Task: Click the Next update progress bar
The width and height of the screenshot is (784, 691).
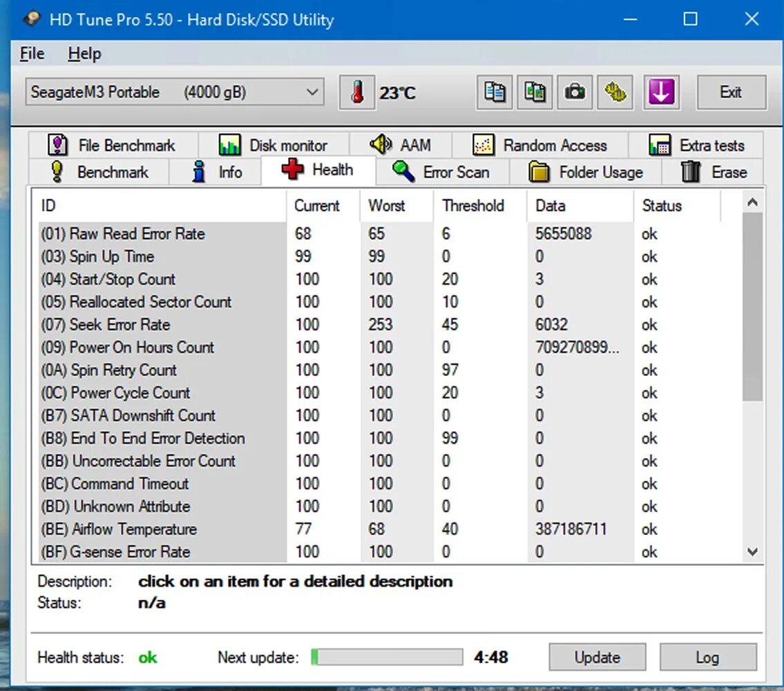Action: tap(387, 657)
